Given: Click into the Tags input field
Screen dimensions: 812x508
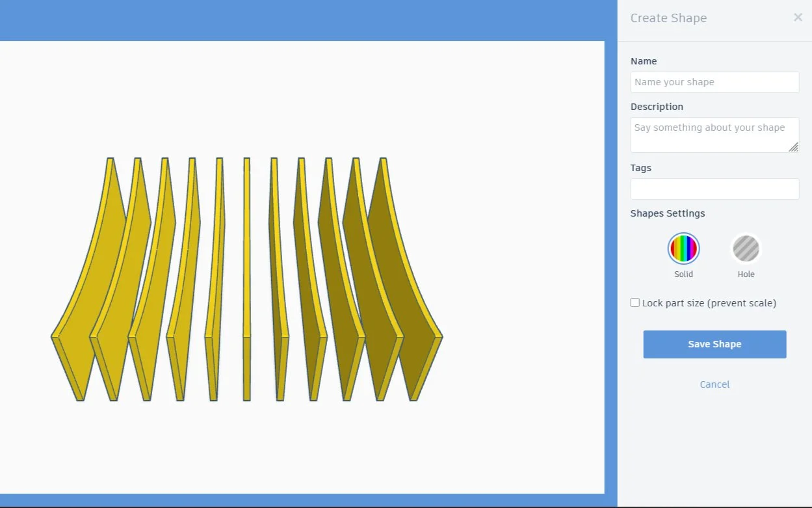Looking at the screenshot, I should pyautogui.click(x=714, y=189).
